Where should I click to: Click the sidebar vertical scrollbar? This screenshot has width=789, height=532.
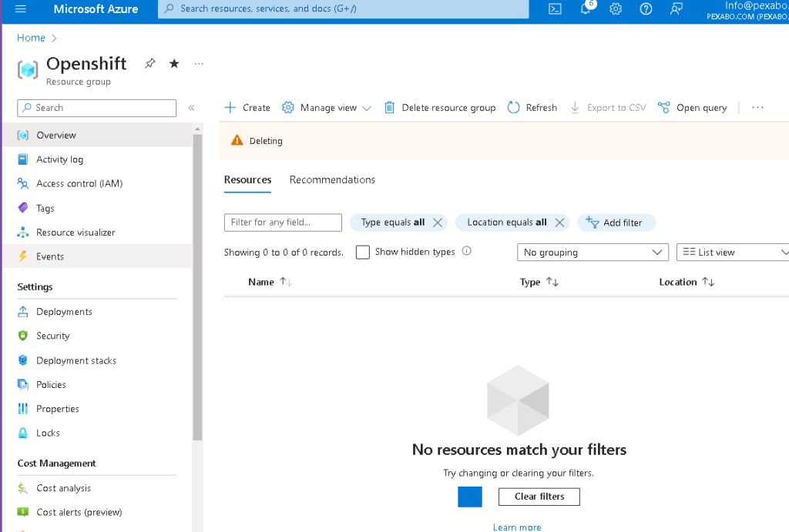tap(197, 286)
